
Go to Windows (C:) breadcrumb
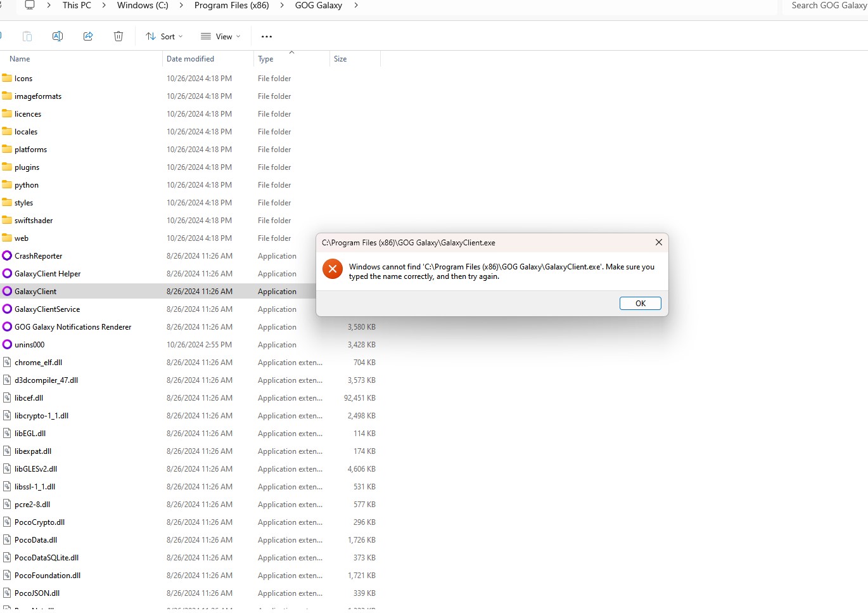pyautogui.click(x=143, y=5)
